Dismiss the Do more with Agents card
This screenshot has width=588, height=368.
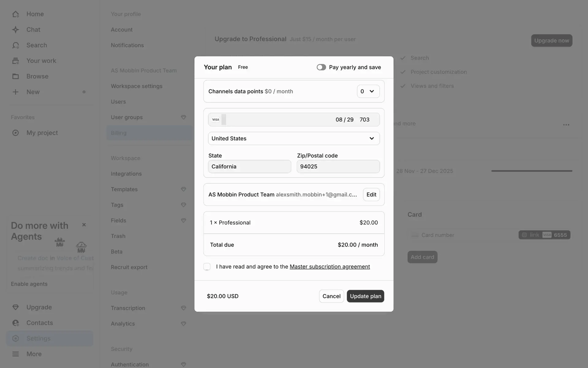pos(84,225)
